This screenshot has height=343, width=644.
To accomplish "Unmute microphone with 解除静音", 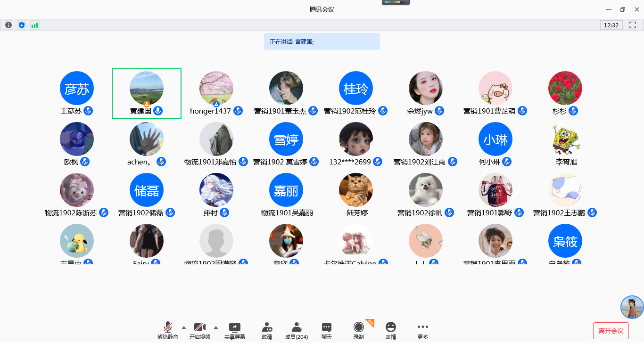I will click(x=168, y=330).
